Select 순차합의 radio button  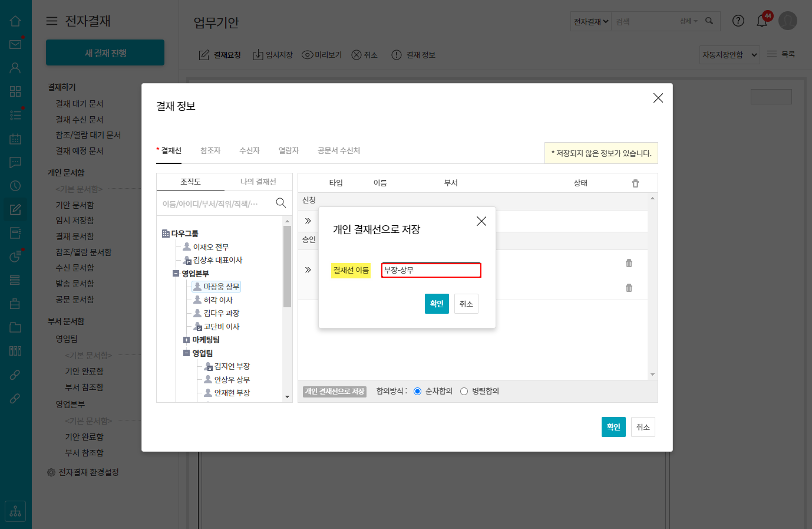(x=418, y=392)
